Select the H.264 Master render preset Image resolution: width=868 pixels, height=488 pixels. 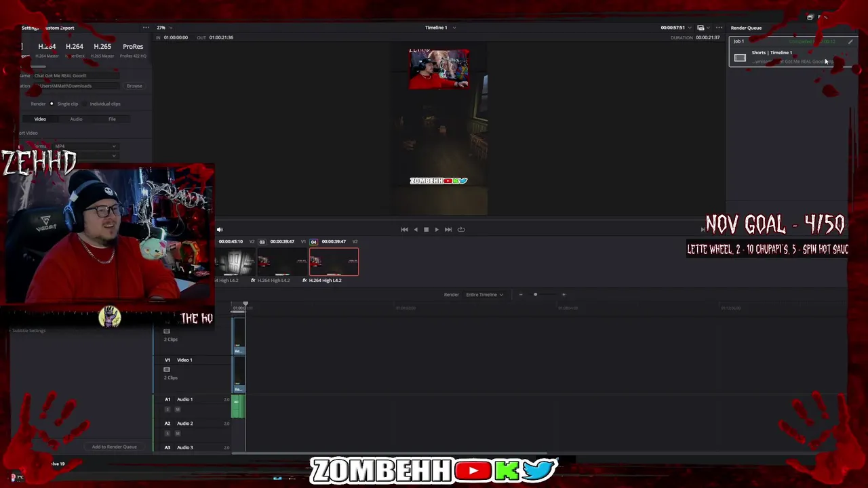pyautogui.click(x=47, y=50)
